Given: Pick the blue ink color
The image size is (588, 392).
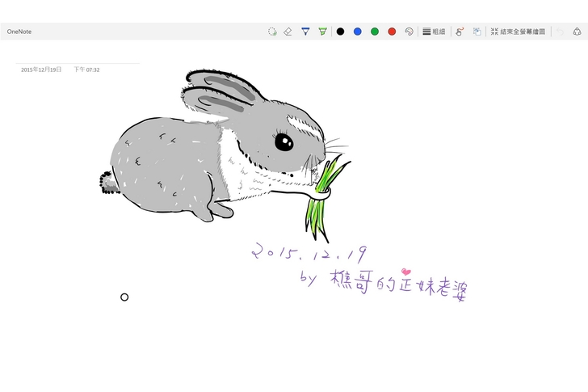Looking at the screenshot, I should tap(357, 32).
